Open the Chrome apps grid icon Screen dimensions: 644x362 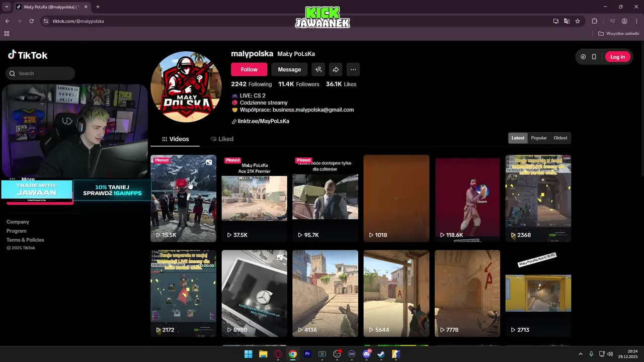[7, 34]
